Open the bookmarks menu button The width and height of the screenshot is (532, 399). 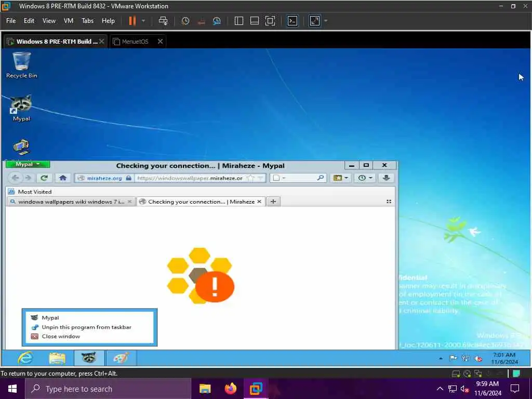click(x=340, y=178)
